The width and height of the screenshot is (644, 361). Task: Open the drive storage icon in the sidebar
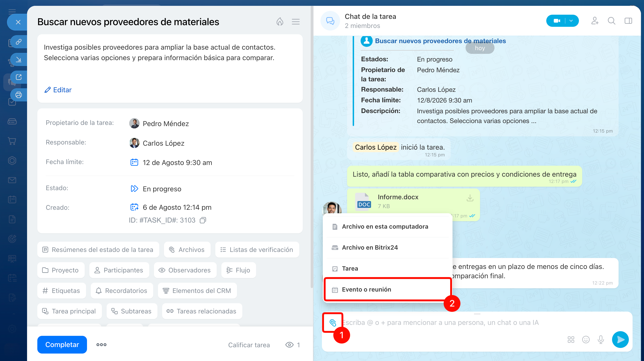point(12,121)
